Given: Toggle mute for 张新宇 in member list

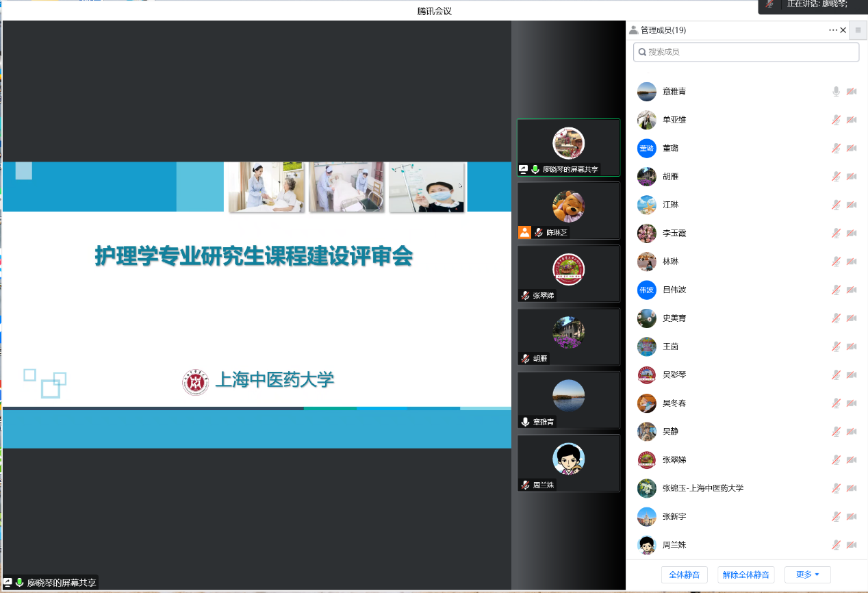Looking at the screenshot, I should pyautogui.click(x=836, y=516).
